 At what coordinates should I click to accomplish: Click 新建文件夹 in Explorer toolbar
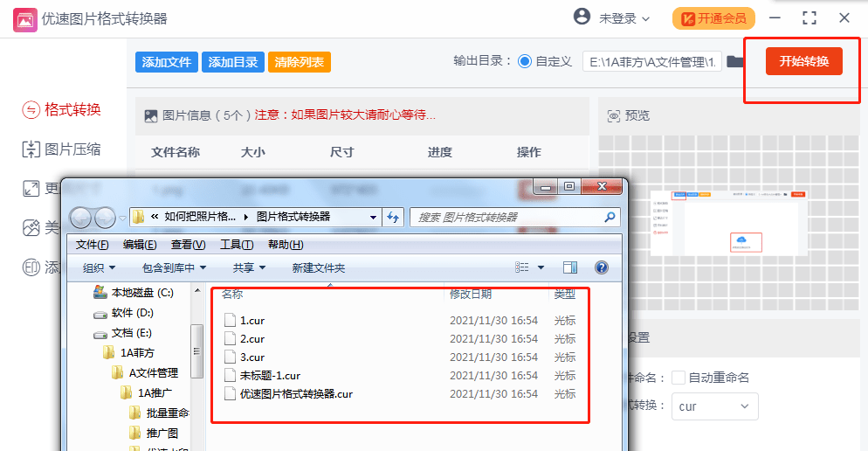[x=319, y=268]
